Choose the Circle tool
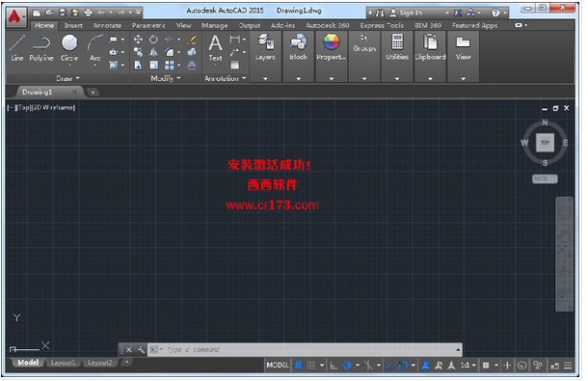Image resolution: width=588 pixels, height=381 pixels. (69, 48)
